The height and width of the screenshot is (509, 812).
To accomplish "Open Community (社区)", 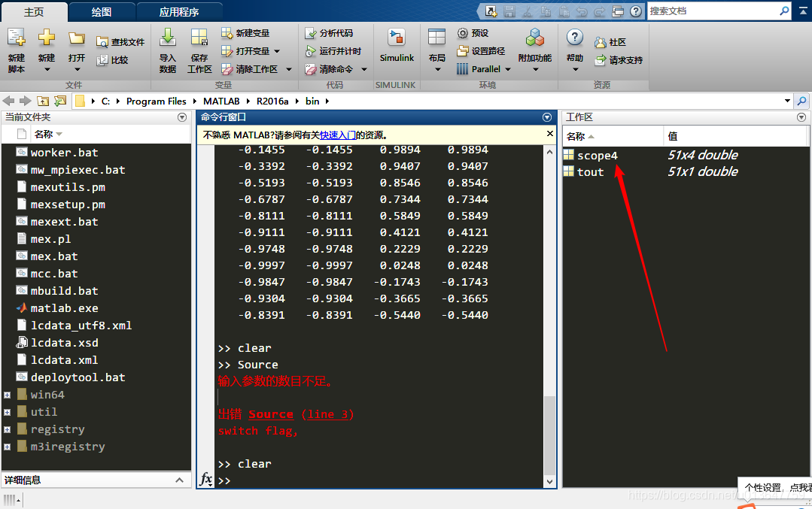I will (x=610, y=42).
